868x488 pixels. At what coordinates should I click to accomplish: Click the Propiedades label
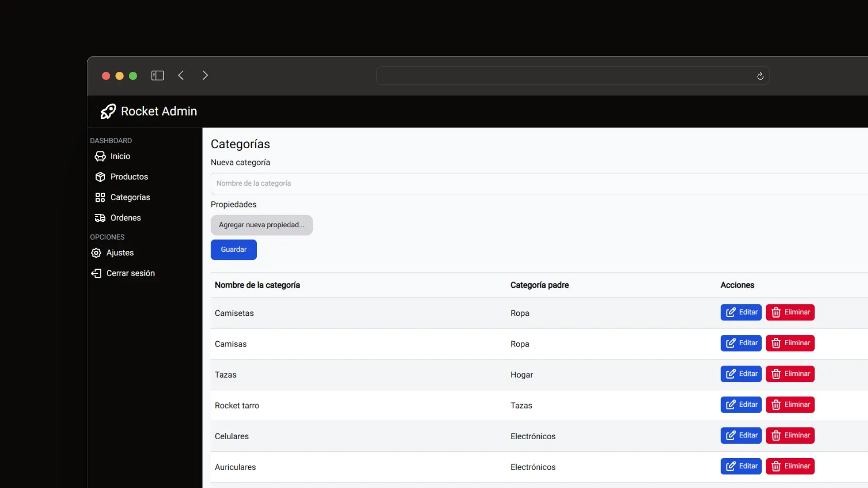[x=233, y=204]
